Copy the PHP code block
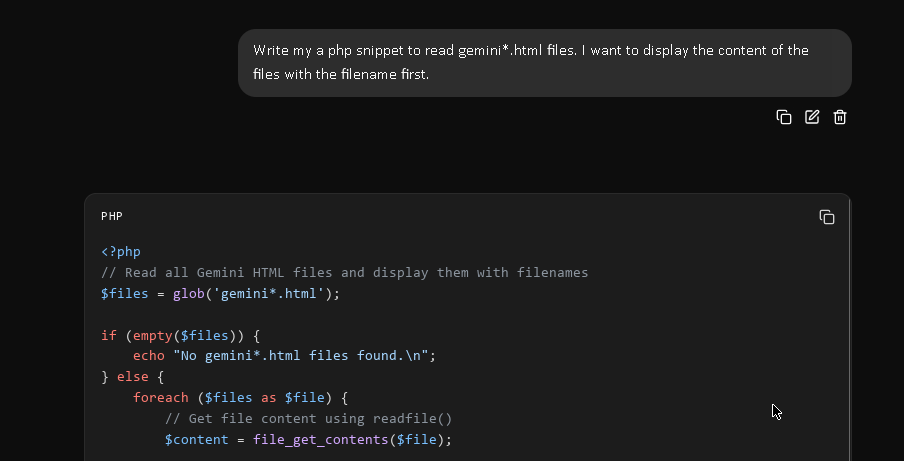 pos(827,217)
